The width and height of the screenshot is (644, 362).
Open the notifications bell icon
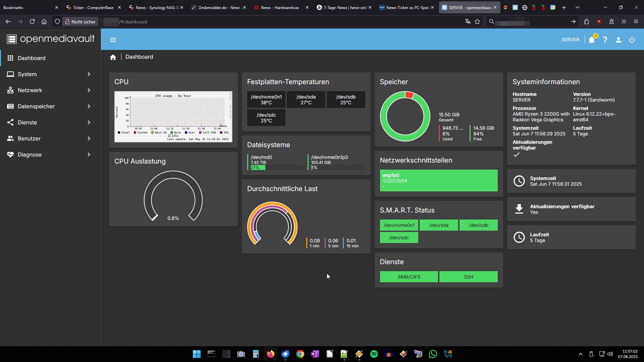(592, 40)
